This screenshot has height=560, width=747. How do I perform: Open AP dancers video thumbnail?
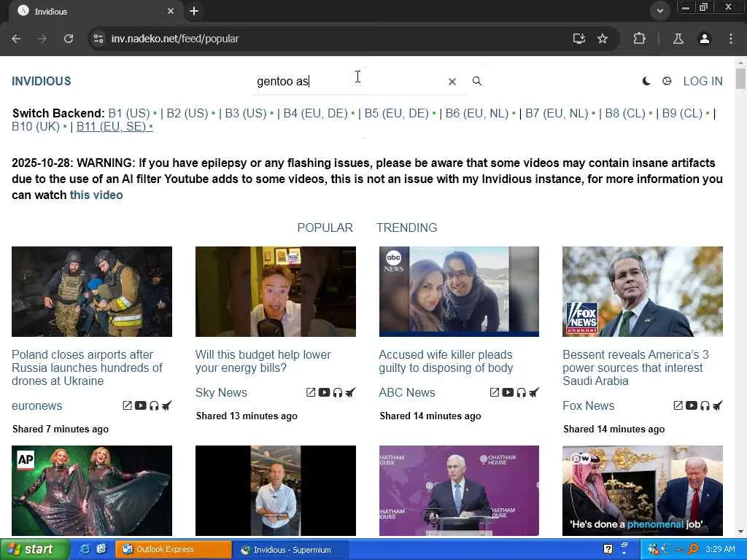pyautogui.click(x=91, y=491)
